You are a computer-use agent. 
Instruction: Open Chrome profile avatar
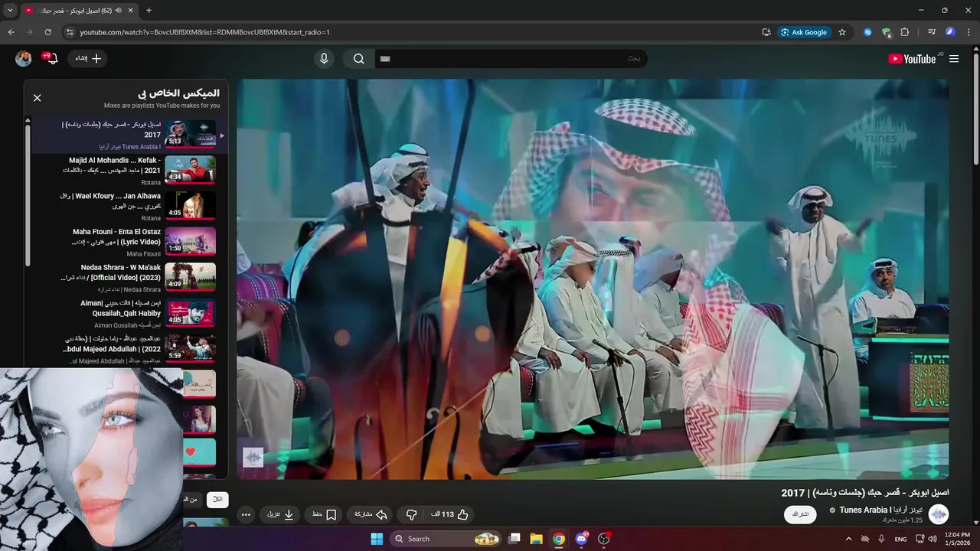950,32
